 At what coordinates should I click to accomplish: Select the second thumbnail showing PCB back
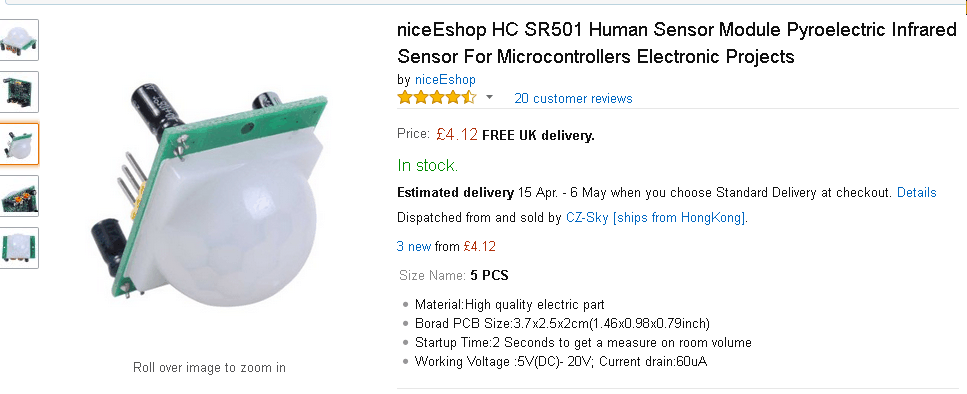pyautogui.click(x=19, y=92)
